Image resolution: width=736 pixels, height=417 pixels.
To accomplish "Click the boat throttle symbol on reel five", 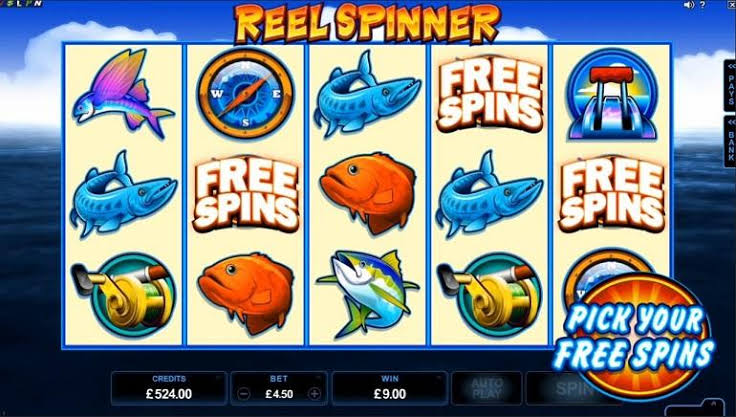I will (x=612, y=94).
